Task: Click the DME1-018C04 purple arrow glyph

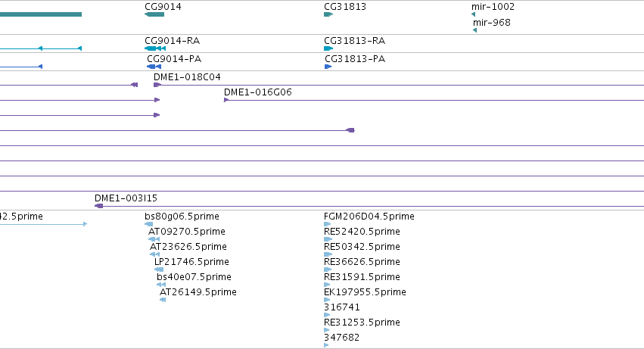Action: coord(157,85)
